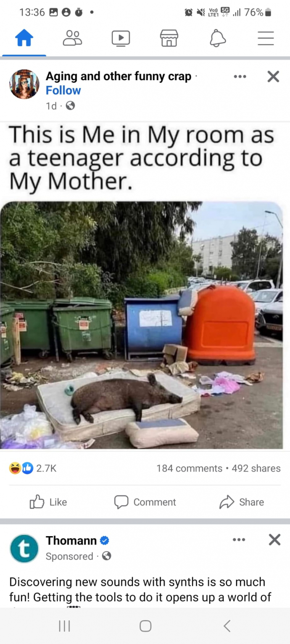Follow the Aging and other funny crap page

pyautogui.click(x=63, y=91)
